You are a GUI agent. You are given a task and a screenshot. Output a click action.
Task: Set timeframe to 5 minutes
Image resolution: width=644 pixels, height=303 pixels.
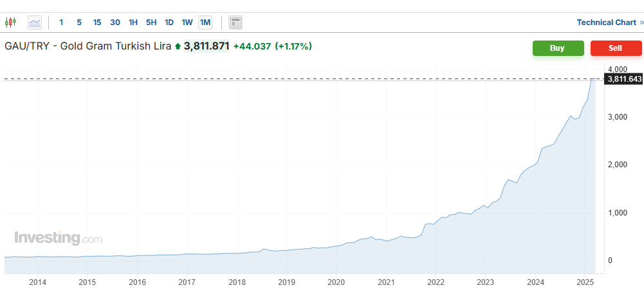pos(79,23)
